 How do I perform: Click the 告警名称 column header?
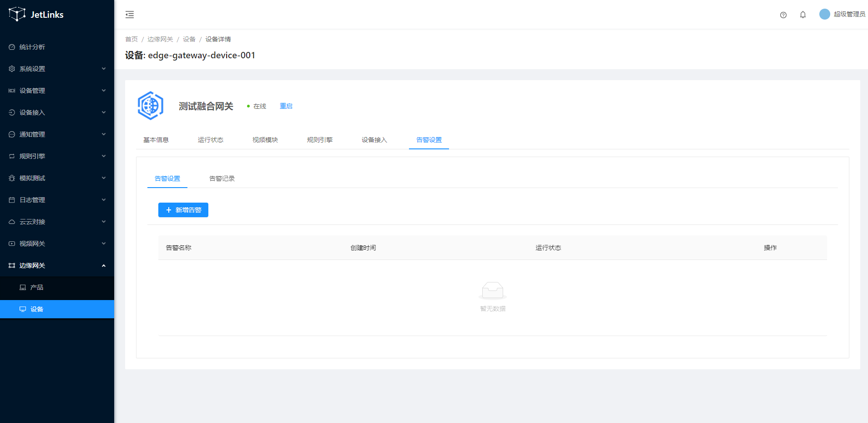[178, 248]
